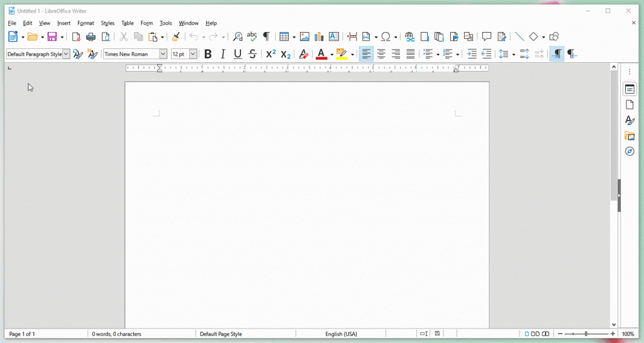
Task: Increase paragraph indent
Action: 472,54
